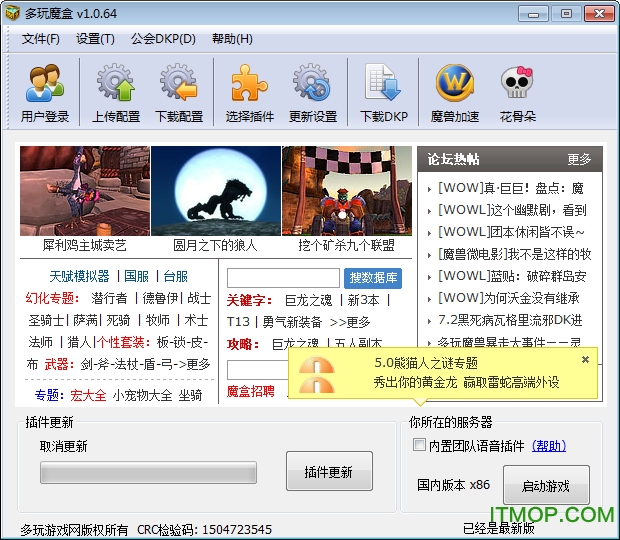Click 已经是最新版 status text
The image size is (620, 540).
point(499,528)
